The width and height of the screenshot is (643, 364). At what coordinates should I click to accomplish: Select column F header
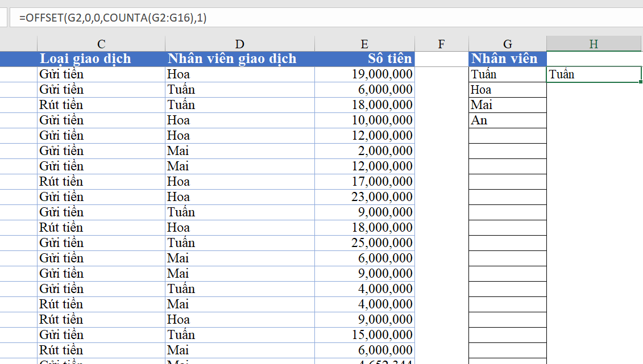click(441, 44)
